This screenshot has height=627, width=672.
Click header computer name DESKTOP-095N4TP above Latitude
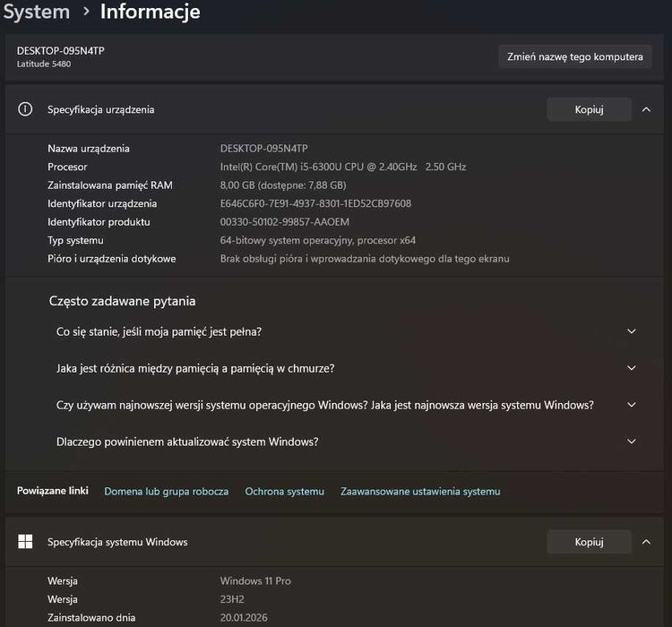click(60, 50)
